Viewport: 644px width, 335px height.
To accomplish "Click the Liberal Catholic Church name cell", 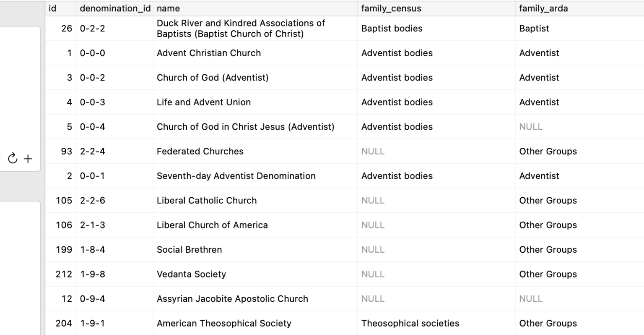I will [206, 201].
